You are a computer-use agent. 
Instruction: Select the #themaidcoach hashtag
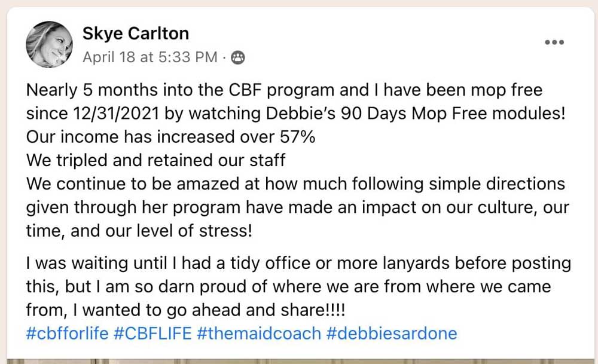[258, 333]
